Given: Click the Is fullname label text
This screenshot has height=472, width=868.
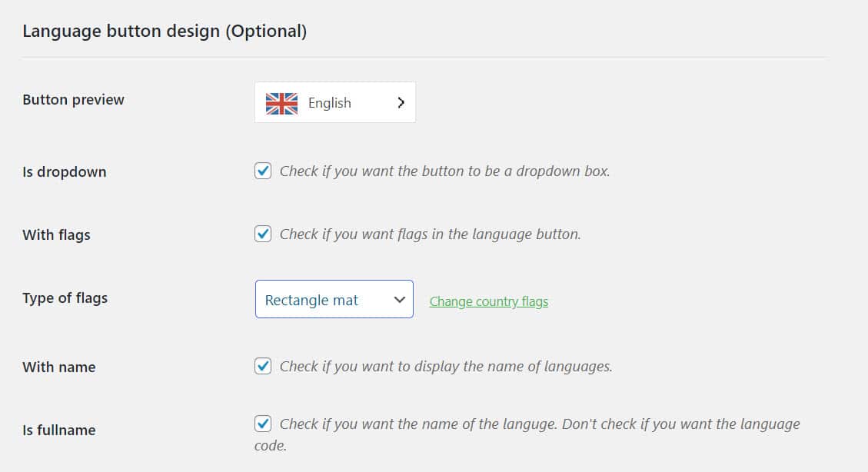Looking at the screenshot, I should 59,430.
